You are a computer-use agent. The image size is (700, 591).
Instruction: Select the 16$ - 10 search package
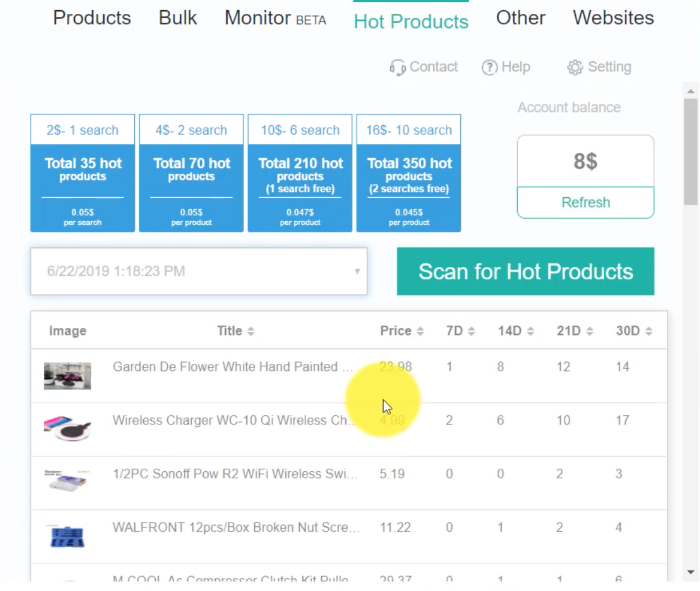tap(409, 173)
